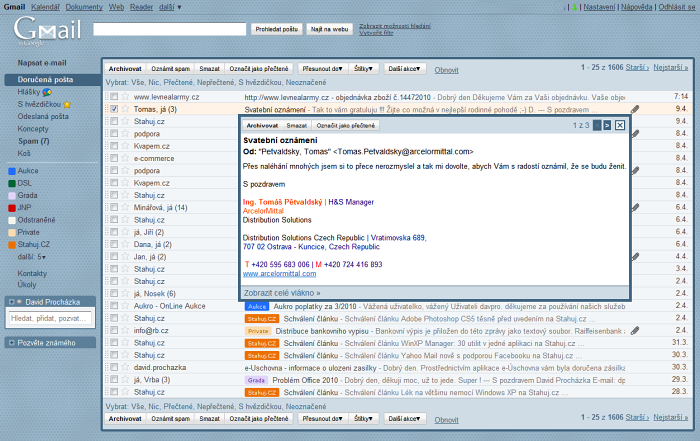Open bottom Přesunout do dropdown
The width and height of the screenshot is (700, 441).
tap(323, 419)
